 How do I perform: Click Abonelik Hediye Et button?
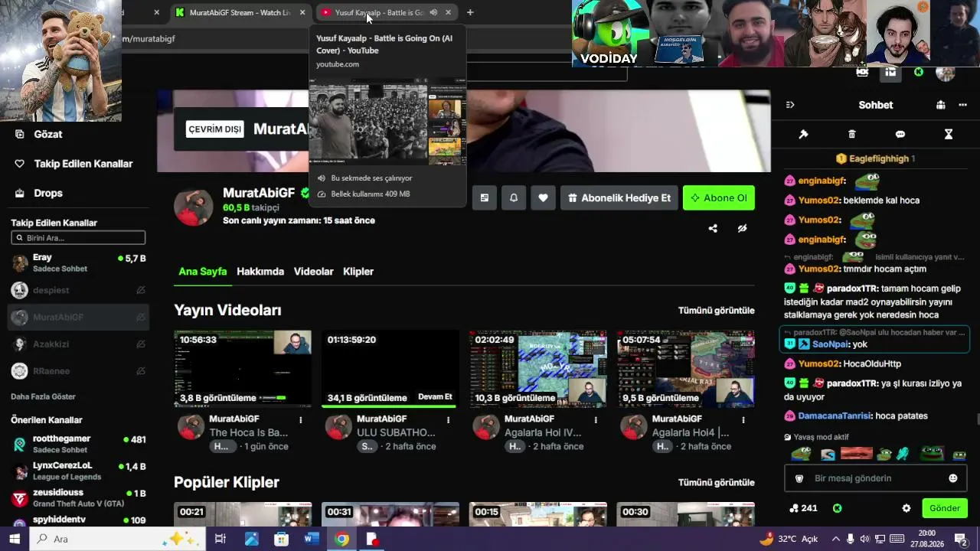[x=619, y=197]
